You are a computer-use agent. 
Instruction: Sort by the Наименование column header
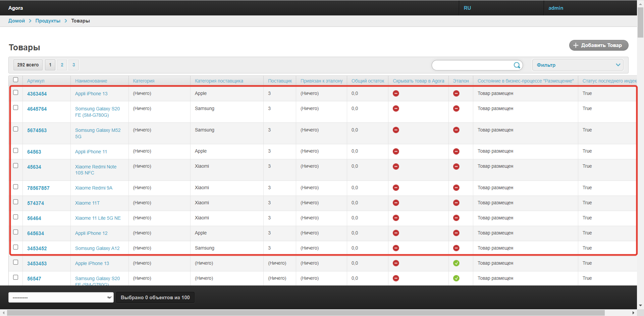point(91,81)
